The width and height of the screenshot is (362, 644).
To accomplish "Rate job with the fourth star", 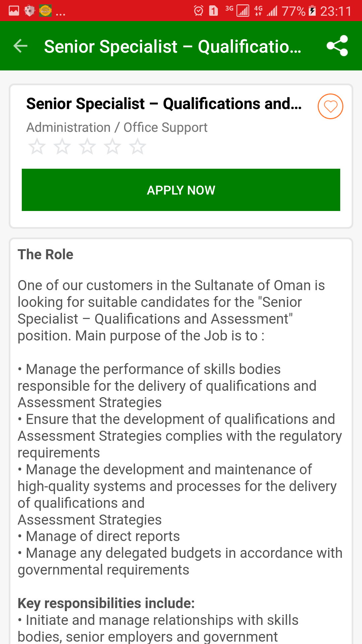I will (112, 147).
